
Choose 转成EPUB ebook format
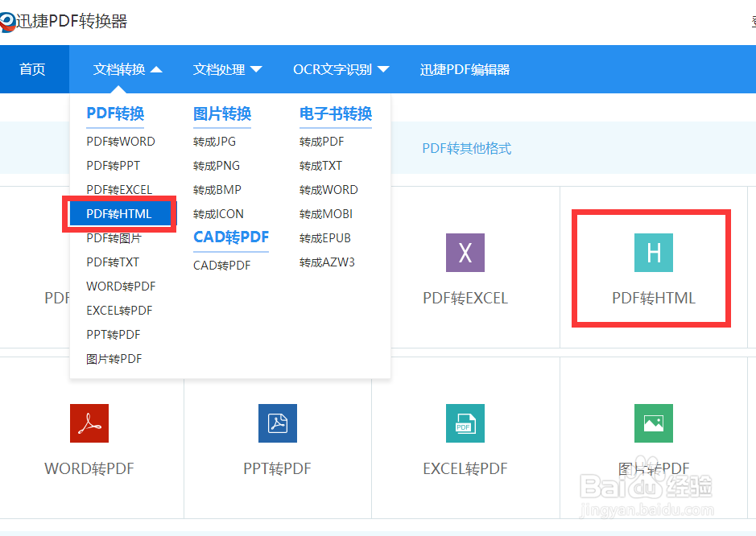[x=325, y=237]
